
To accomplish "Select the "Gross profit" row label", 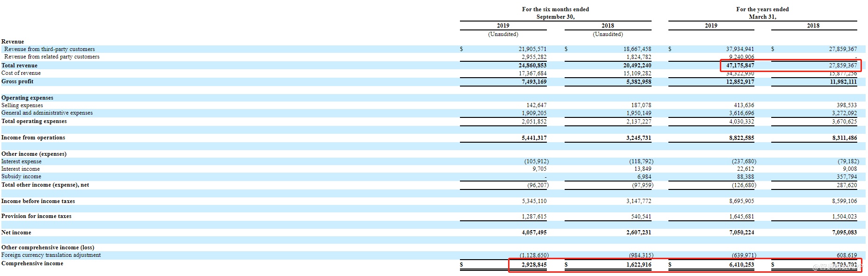I will (17, 81).
